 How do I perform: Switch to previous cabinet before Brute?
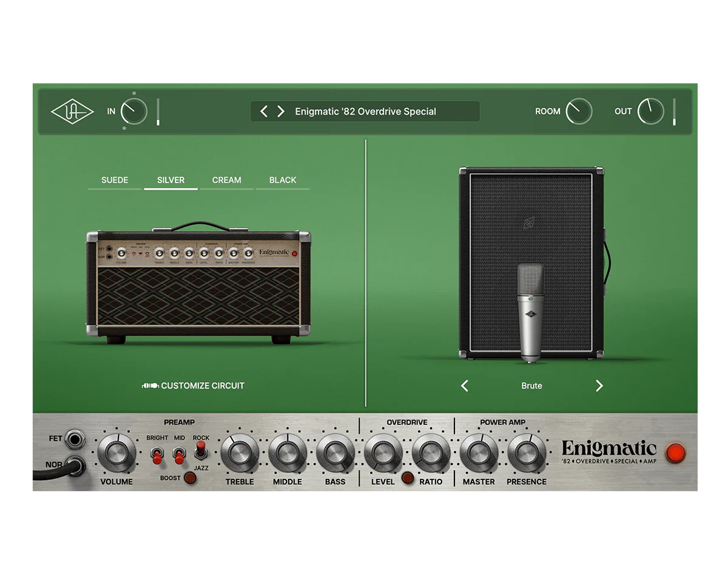point(465,386)
